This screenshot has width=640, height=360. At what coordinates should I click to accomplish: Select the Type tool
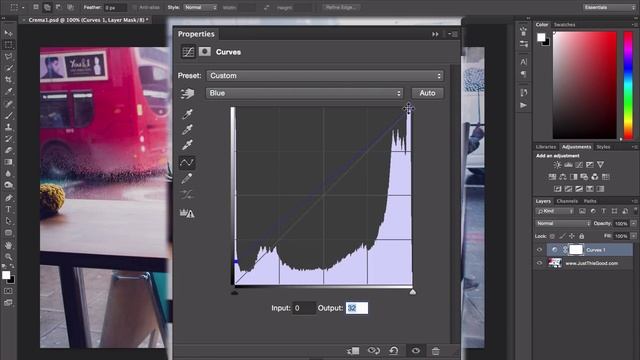tap(9, 209)
